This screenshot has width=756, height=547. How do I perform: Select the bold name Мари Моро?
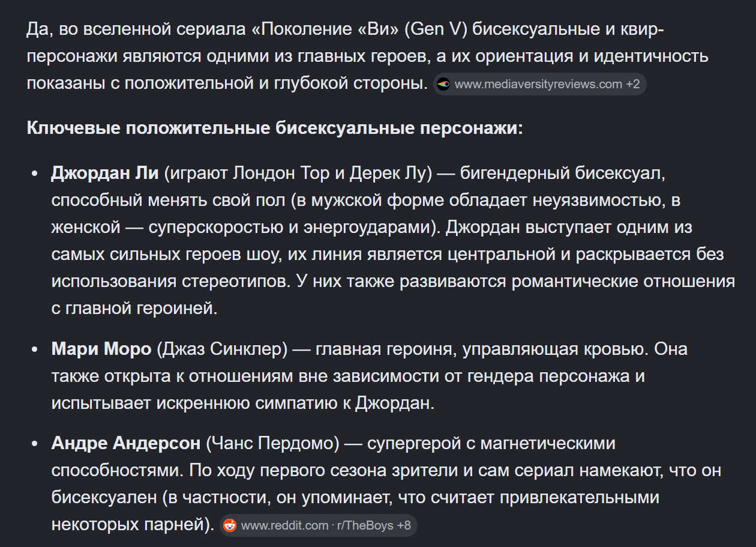[101, 349]
